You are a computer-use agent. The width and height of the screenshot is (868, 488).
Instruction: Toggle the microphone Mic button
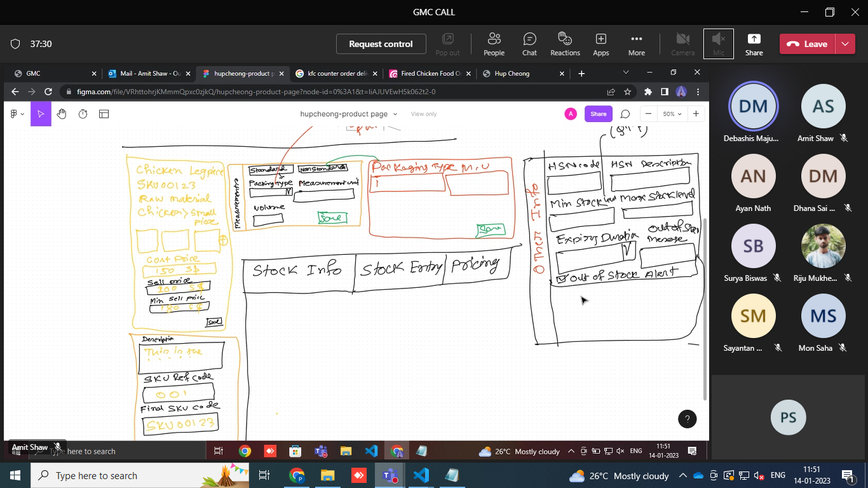click(x=718, y=44)
